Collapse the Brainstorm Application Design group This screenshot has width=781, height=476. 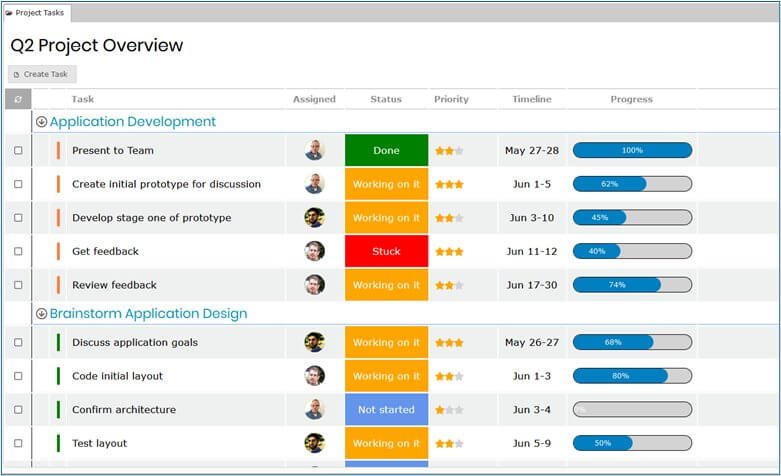(x=42, y=314)
